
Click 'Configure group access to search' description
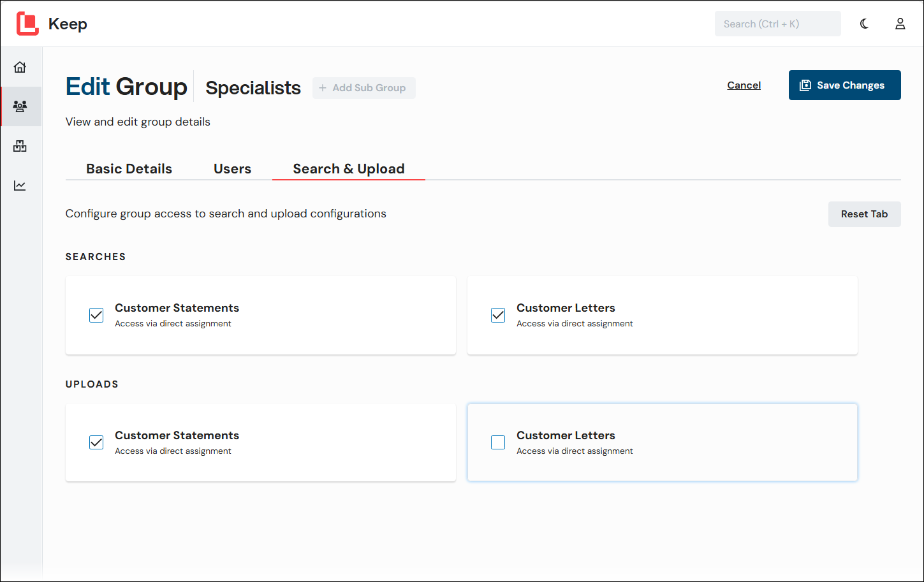pos(226,214)
